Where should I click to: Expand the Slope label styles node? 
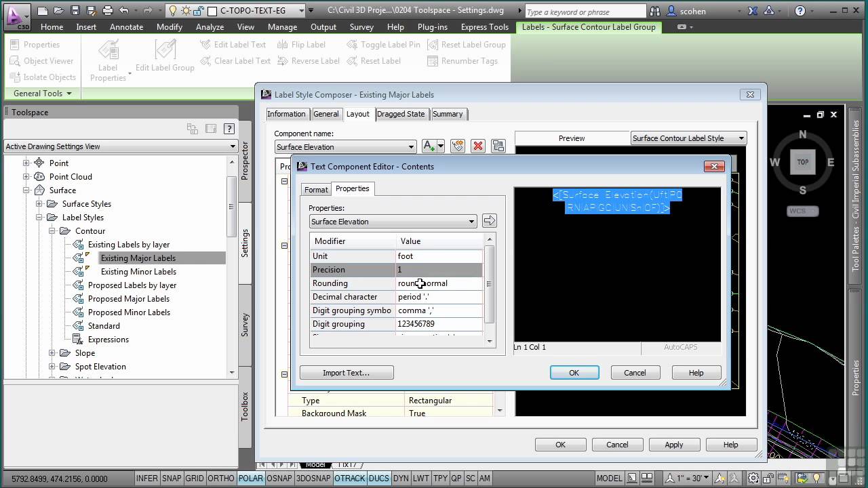click(x=52, y=353)
